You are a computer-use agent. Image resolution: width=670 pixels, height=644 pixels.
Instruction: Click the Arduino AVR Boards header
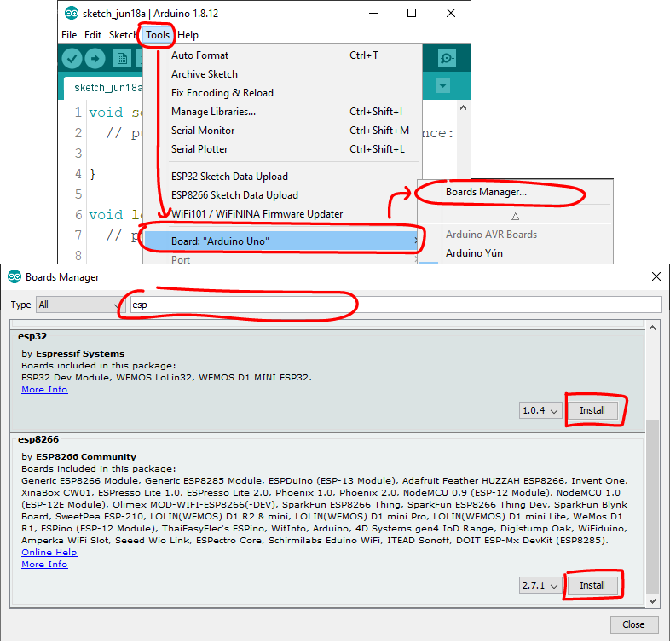pos(491,235)
